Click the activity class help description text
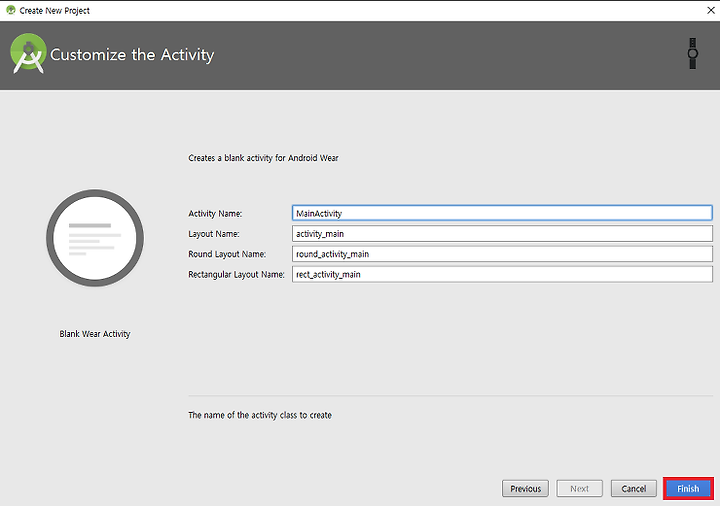 260,415
